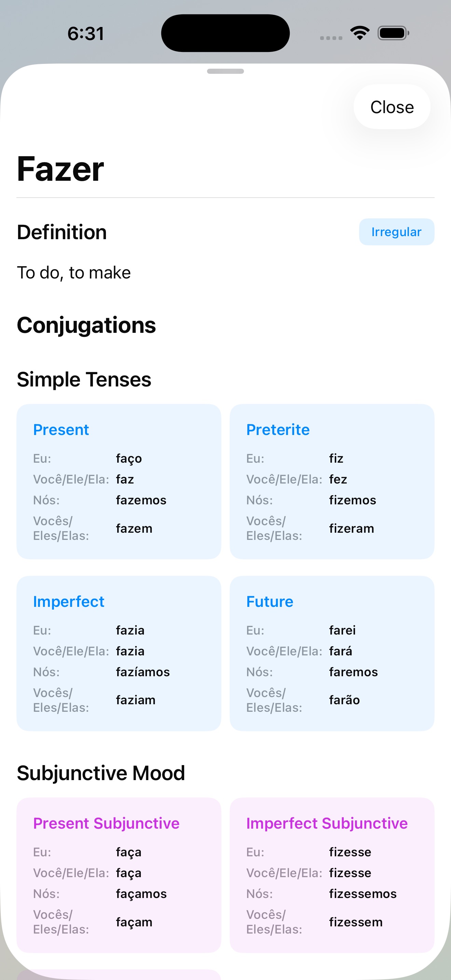451x980 pixels.
Task: Tap the Irregular badge
Action: tap(396, 232)
